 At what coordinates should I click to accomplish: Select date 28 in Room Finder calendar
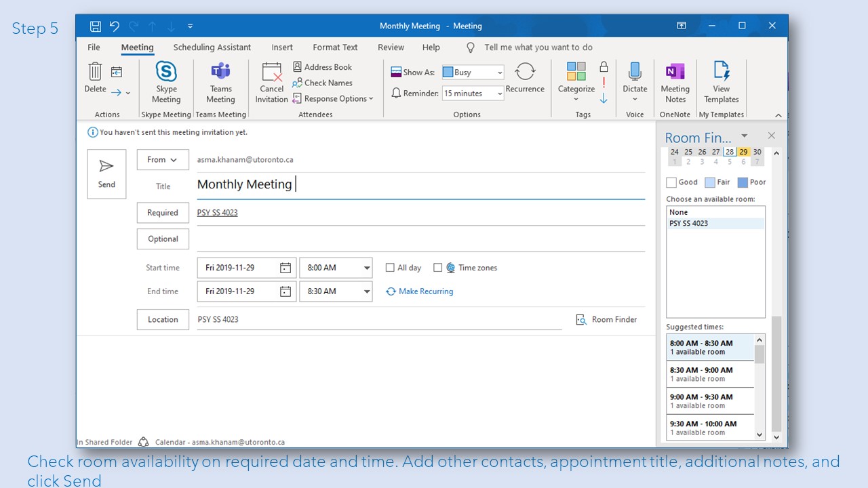coord(730,152)
